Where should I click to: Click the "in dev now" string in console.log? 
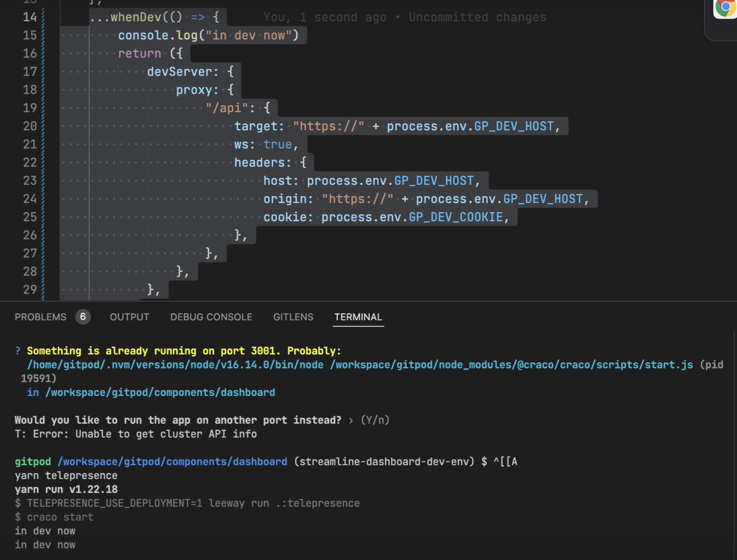(x=248, y=35)
